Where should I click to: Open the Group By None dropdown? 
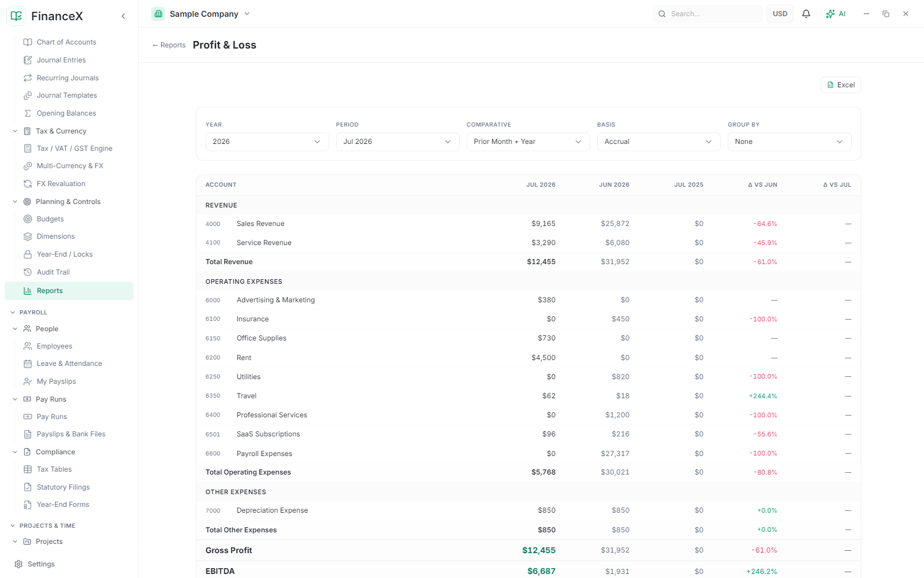(x=789, y=142)
